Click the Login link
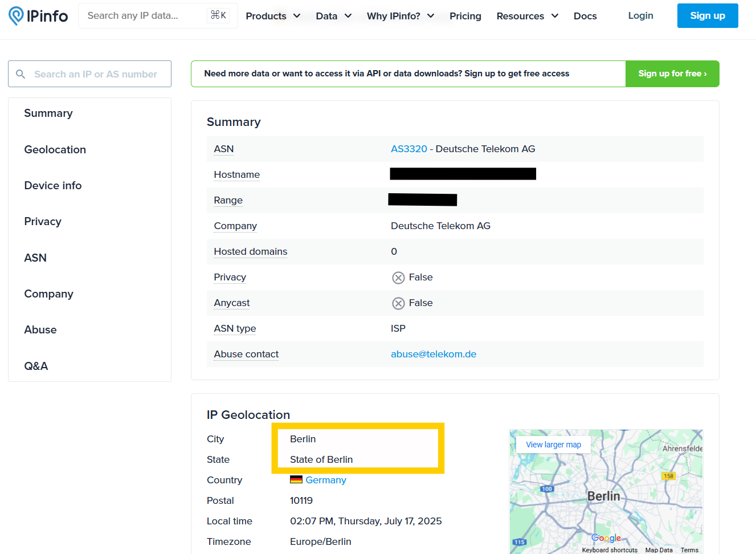Image resolution: width=756 pixels, height=554 pixels. pos(640,15)
